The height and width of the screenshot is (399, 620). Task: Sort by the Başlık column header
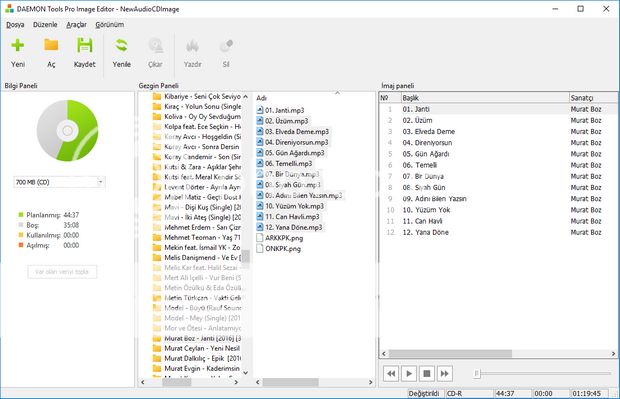pyautogui.click(x=485, y=98)
